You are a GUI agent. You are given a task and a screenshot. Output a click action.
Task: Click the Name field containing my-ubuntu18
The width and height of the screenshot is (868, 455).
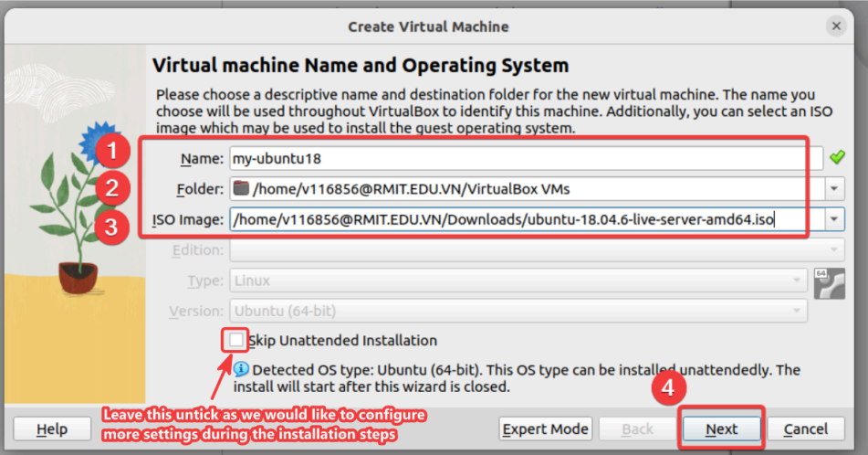[x=526, y=158]
